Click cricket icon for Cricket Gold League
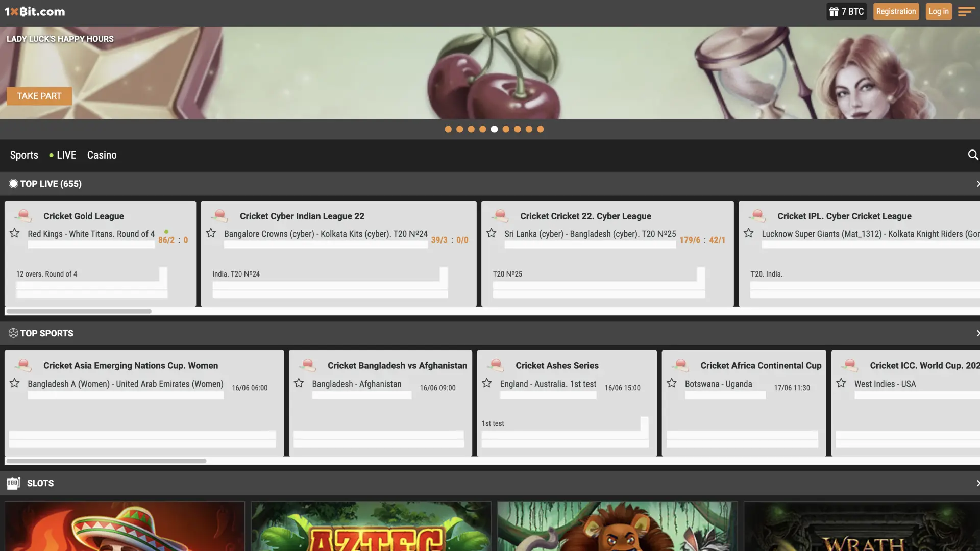The width and height of the screenshot is (980, 551). [23, 216]
